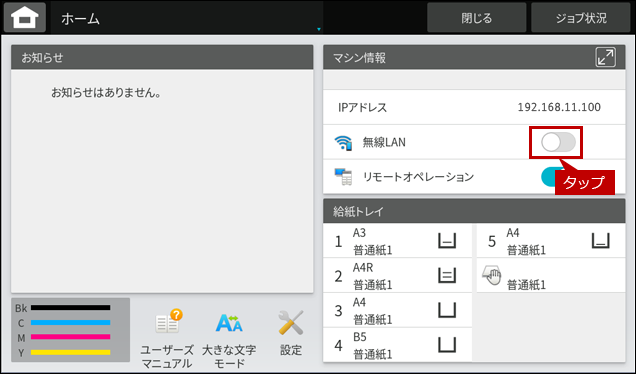Image resolution: width=636 pixels, height=374 pixels.
Task: Tap the Home icon button
Action: pos(25,17)
